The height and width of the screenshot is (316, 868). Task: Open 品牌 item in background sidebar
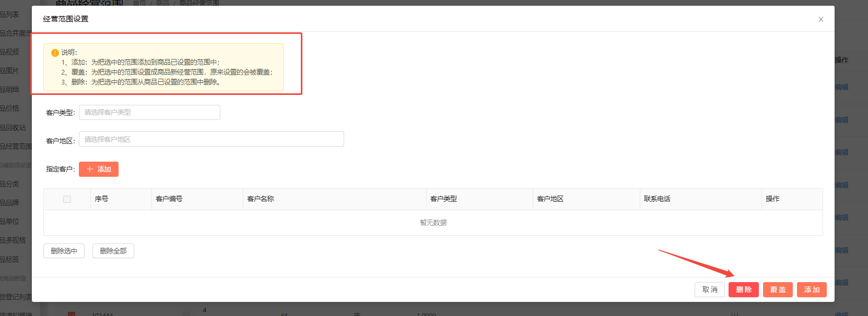9,202
